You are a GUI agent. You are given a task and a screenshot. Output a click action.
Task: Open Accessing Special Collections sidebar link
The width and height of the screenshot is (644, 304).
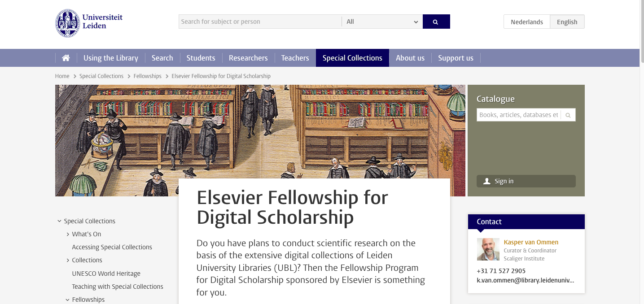pos(112,247)
